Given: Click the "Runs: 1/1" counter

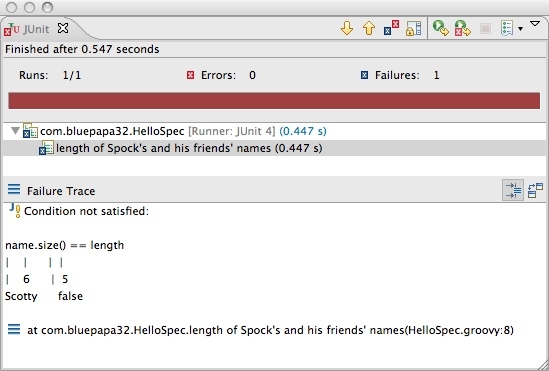Looking at the screenshot, I should 50,75.
